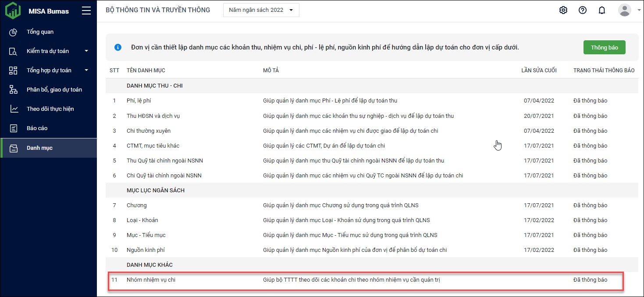Open the Nhóm nhiệm vụ chi row
Viewport: 644px width, 297px height.
point(151,280)
